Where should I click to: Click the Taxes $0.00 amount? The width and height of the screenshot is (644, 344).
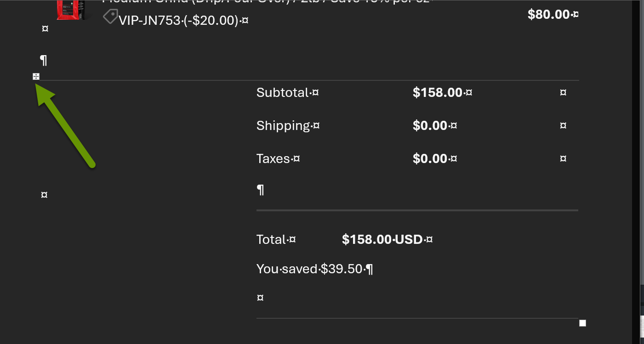(x=430, y=159)
